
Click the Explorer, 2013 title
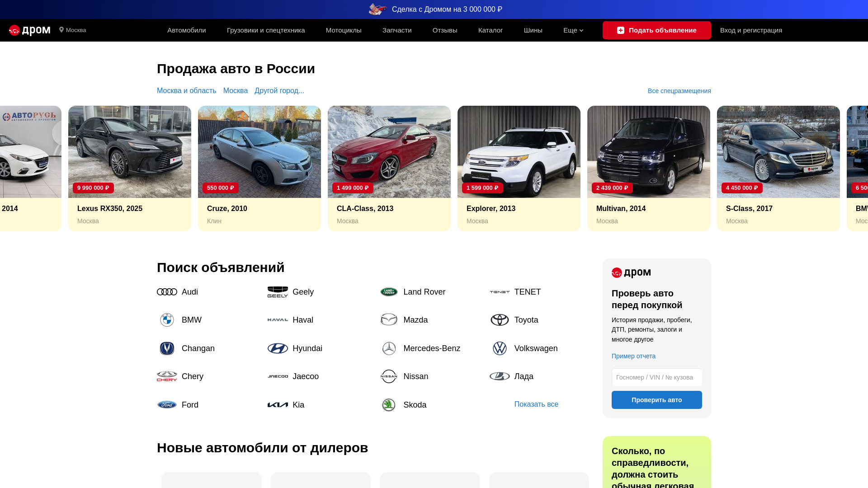point(491,208)
